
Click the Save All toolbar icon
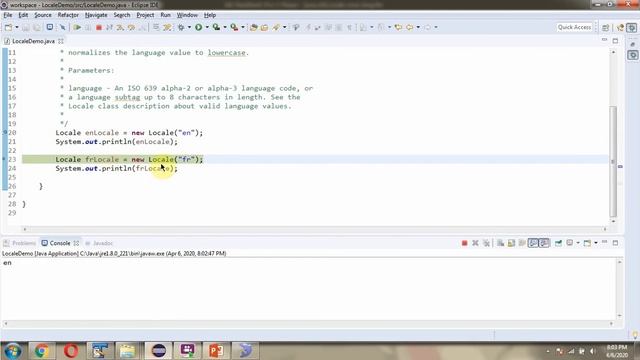pos(37,27)
